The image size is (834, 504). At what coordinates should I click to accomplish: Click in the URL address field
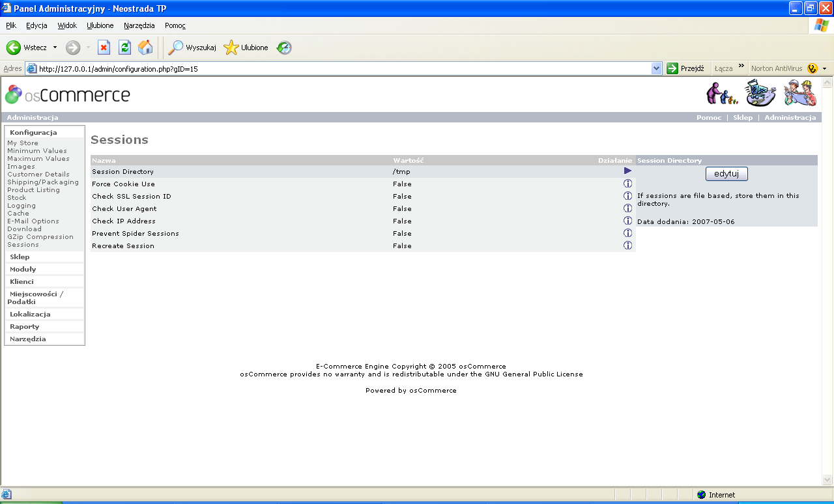click(x=344, y=68)
